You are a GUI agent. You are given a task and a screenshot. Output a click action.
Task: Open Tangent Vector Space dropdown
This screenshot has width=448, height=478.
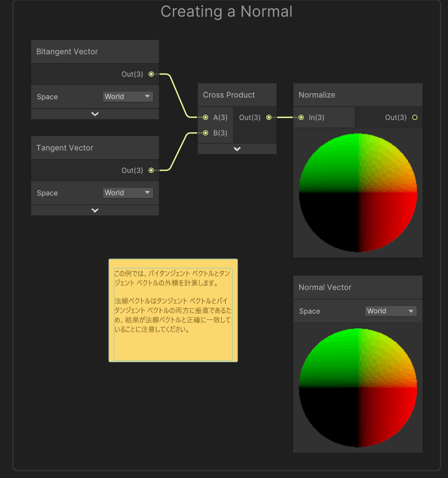point(128,193)
